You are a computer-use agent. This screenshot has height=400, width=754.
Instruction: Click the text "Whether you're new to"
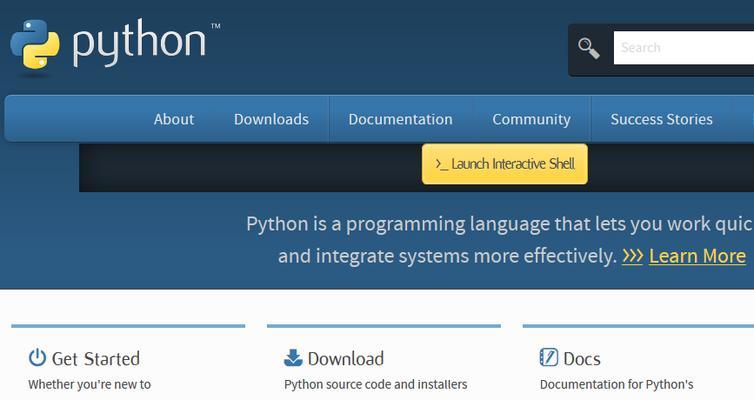tap(89, 385)
